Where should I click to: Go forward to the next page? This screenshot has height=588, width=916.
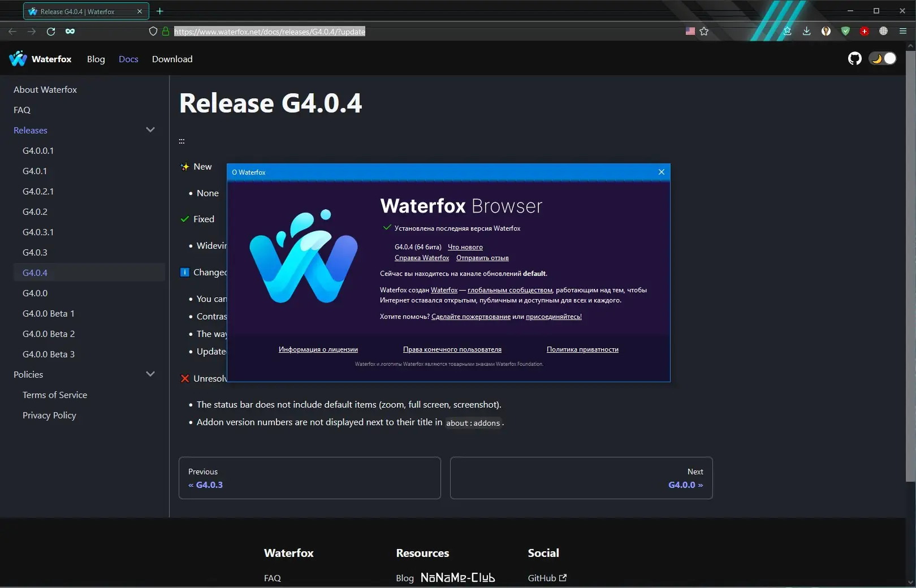[32, 32]
